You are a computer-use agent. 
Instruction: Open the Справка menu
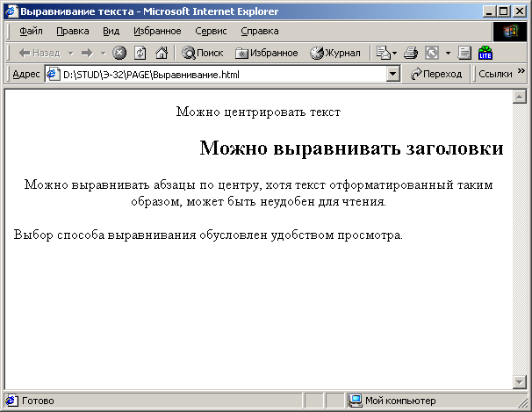tap(260, 32)
